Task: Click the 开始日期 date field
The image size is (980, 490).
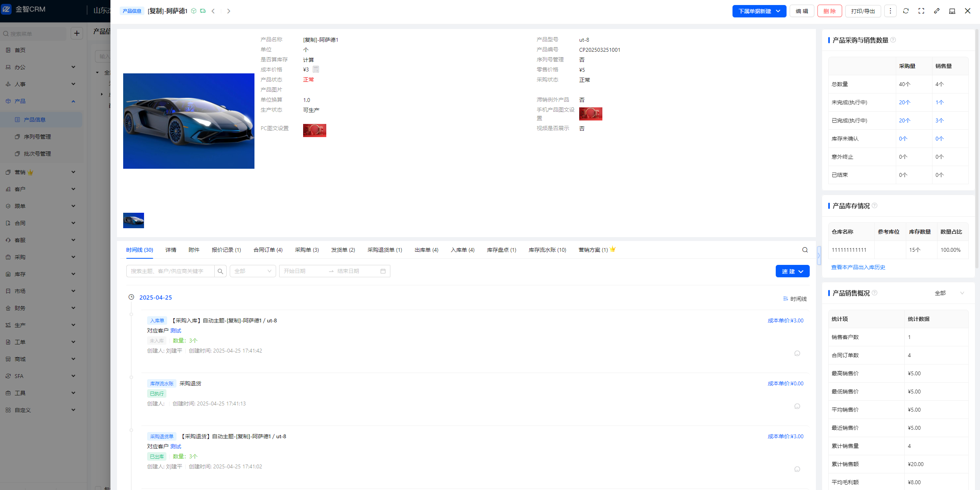Action: [303, 271]
